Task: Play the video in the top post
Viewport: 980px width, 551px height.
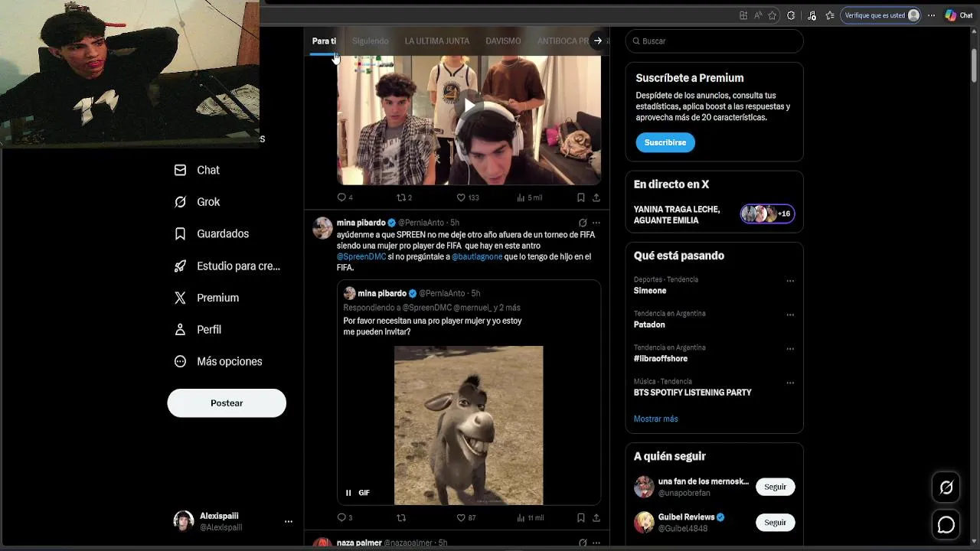Action: (x=469, y=105)
